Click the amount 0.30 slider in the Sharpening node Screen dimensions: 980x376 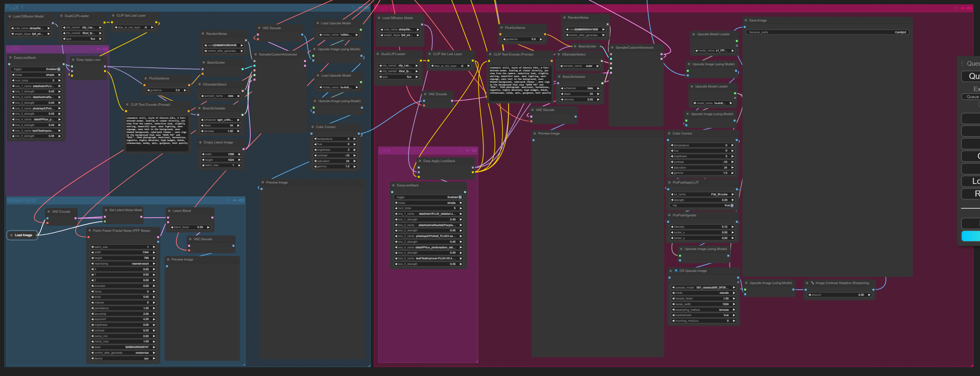point(839,295)
